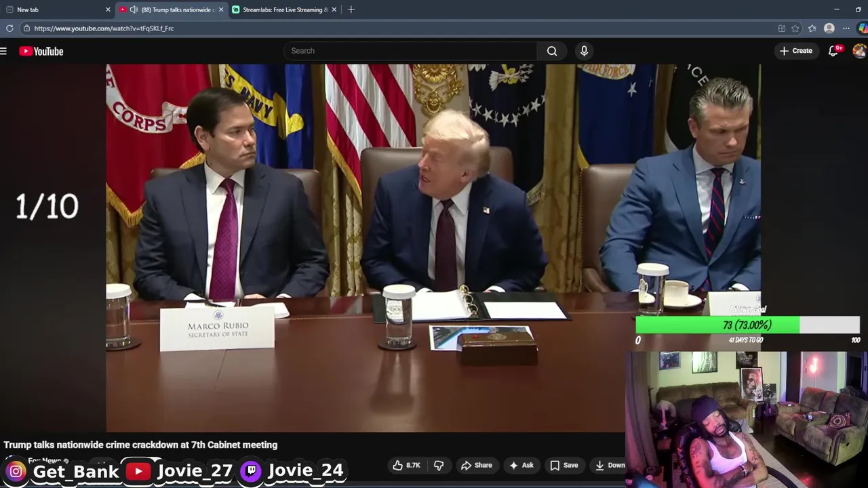Click the Ask button
This screenshot has width=868, height=488.
click(521, 465)
